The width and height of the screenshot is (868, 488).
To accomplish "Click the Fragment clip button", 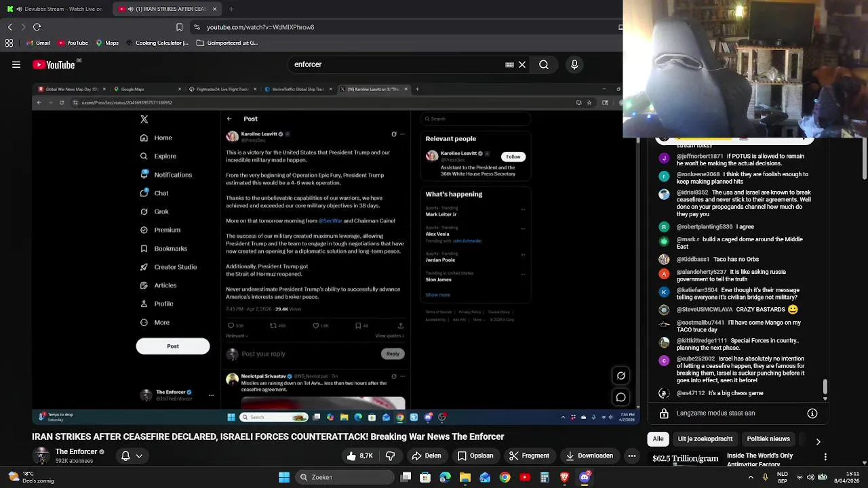I will 529,455.
